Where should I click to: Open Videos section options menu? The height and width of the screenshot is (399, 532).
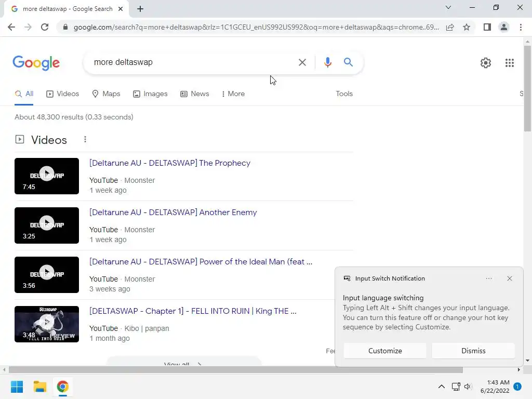click(x=85, y=139)
